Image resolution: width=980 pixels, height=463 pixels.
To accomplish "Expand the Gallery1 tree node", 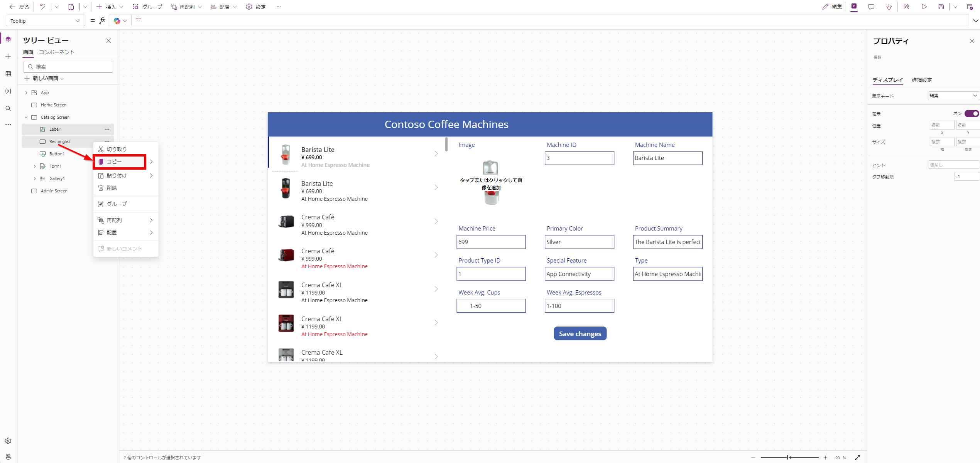I will 35,178.
